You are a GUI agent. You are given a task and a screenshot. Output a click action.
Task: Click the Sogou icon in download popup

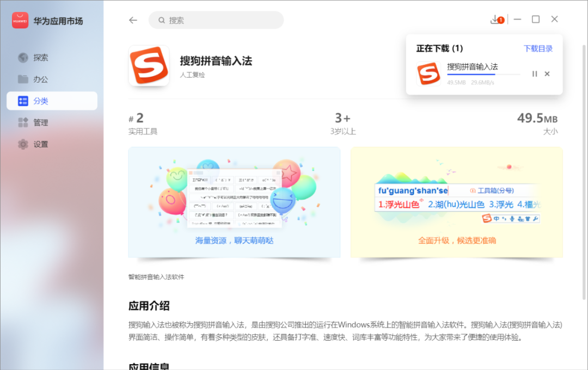[428, 74]
